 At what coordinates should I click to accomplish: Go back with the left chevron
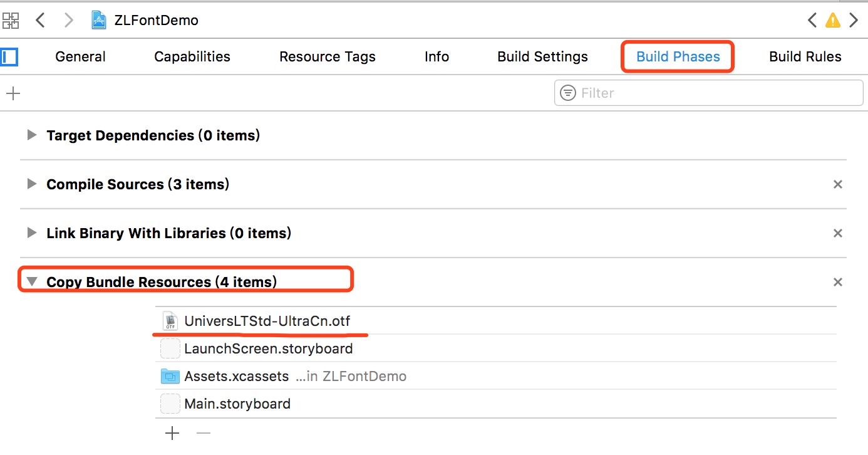[40, 20]
